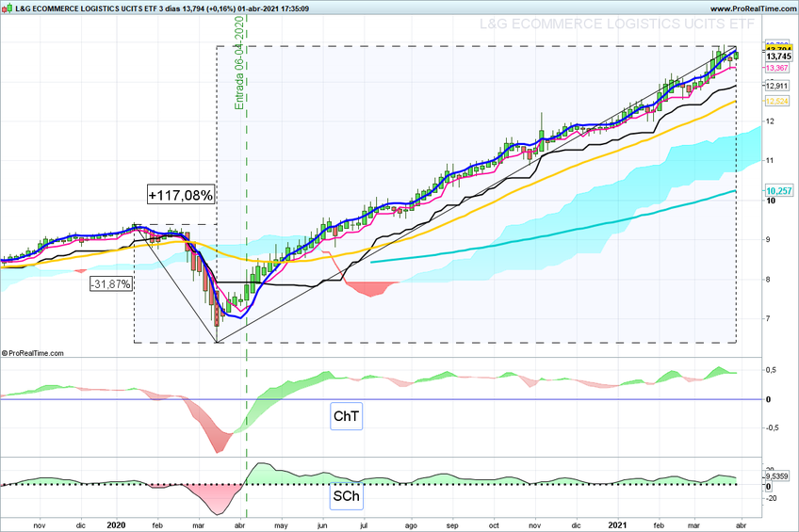
Task: Click the 9 price level on axis
Action: [x=769, y=239]
